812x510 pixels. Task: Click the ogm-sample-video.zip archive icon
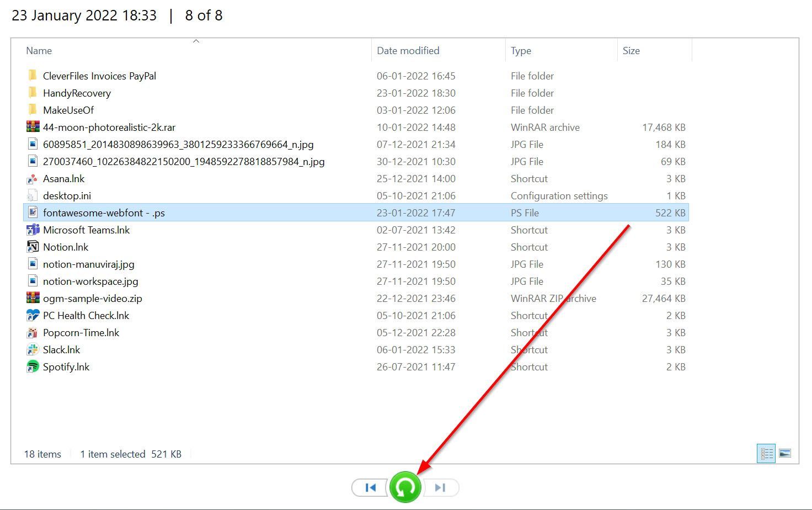click(x=33, y=298)
